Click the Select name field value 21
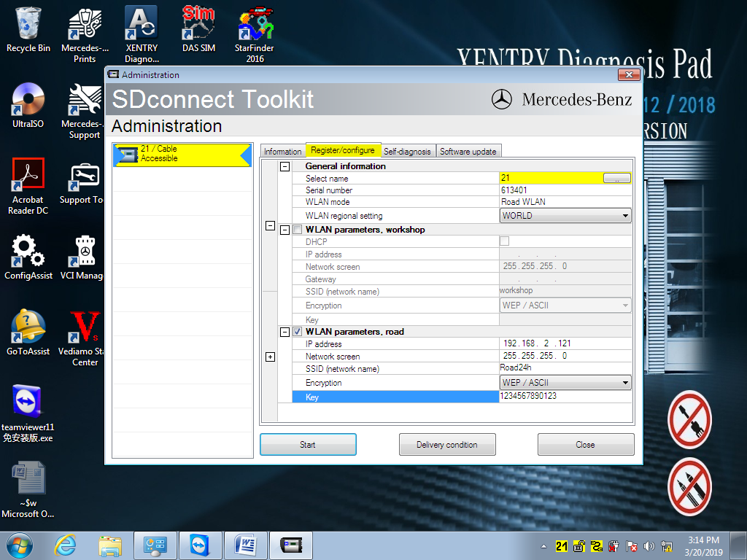Image resolution: width=747 pixels, height=560 pixels. (x=551, y=178)
